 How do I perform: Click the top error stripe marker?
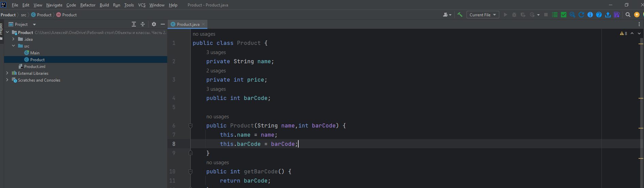tap(641, 44)
